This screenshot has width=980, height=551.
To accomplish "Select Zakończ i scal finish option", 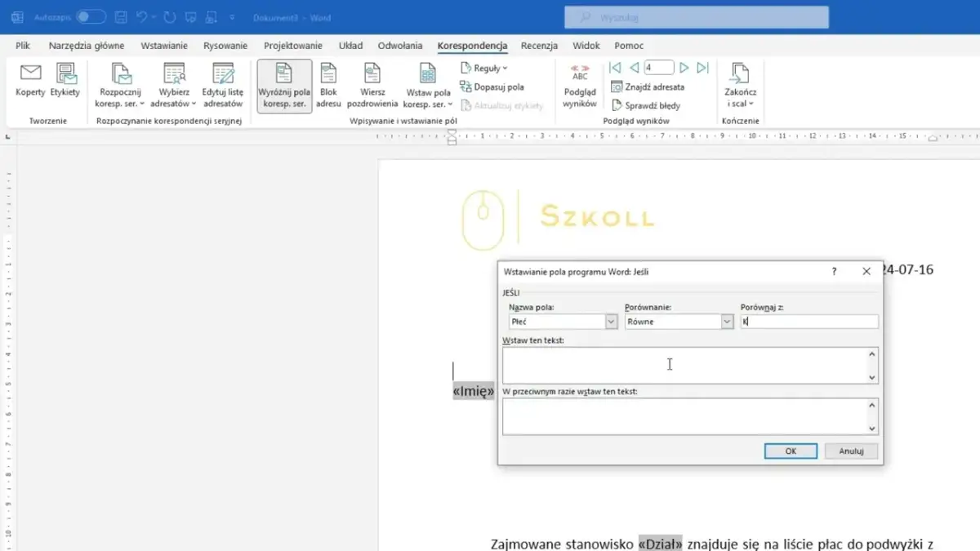I will 739,83.
